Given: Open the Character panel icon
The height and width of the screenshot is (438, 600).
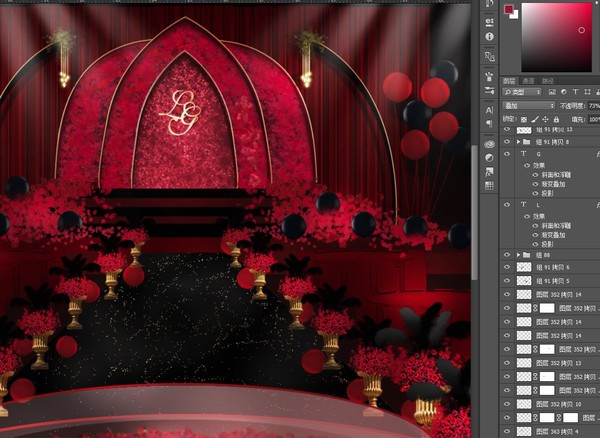Looking at the screenshot, I should [489, 110].
